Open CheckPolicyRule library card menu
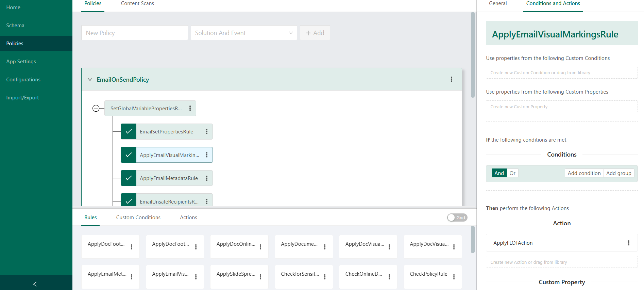The height and width of the screenshot is (290, 644). pos(454,277)
